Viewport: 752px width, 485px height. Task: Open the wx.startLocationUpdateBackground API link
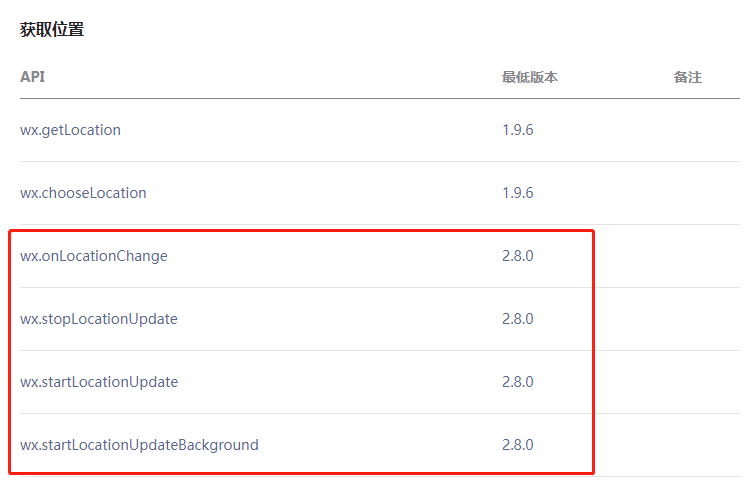tap(139, 445)
